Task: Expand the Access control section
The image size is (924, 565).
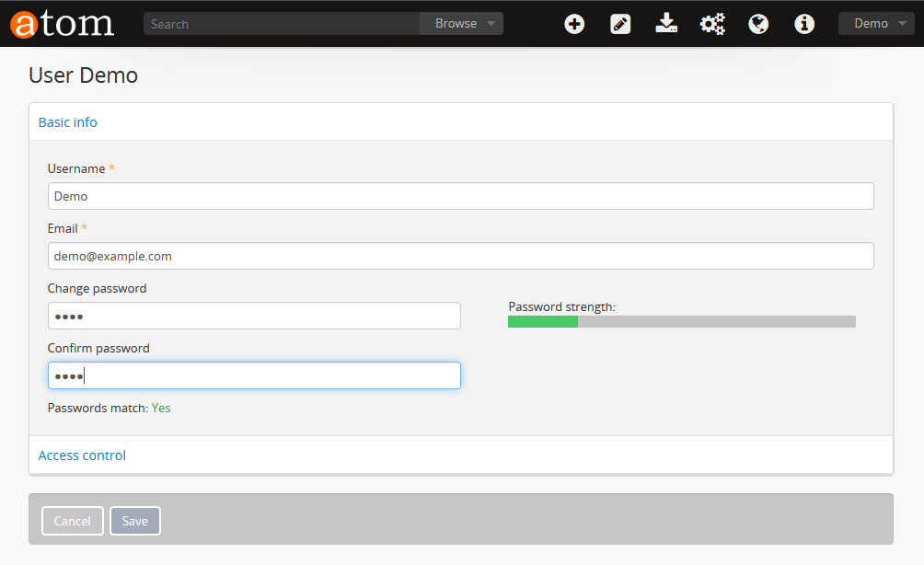Action: tap(82, 455)
